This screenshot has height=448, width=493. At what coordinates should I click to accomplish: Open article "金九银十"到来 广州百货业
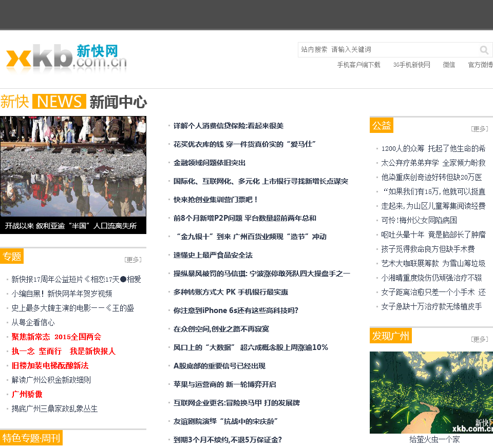[x=250, y=237]
